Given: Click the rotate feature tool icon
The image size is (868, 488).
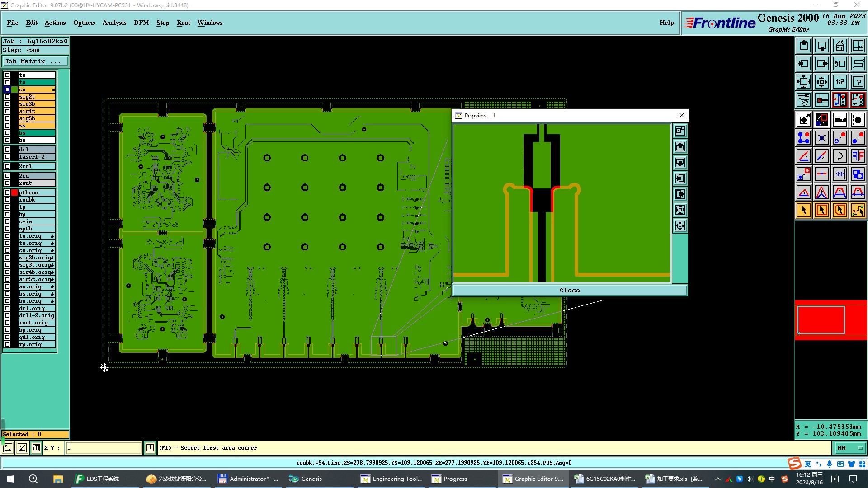Looking at the screenshot, I should click(840, 156).
